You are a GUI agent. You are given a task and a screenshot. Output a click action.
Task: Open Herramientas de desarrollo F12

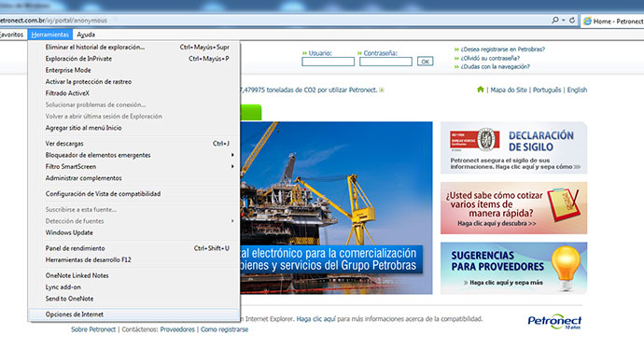(133, 259)
